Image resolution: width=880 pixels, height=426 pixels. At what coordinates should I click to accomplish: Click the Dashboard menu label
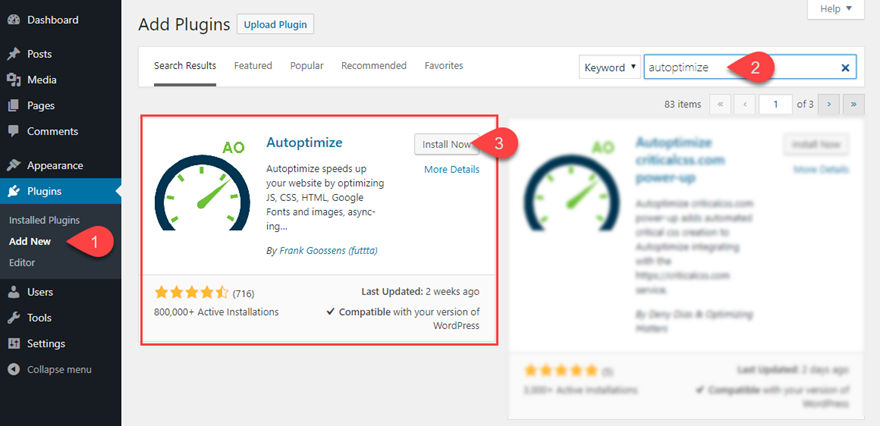pos(53,20)
